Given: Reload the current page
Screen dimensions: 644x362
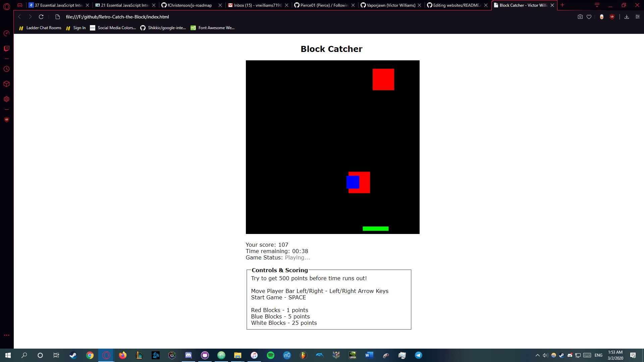Looking at the screenshot, I should [x=41, y=17].
